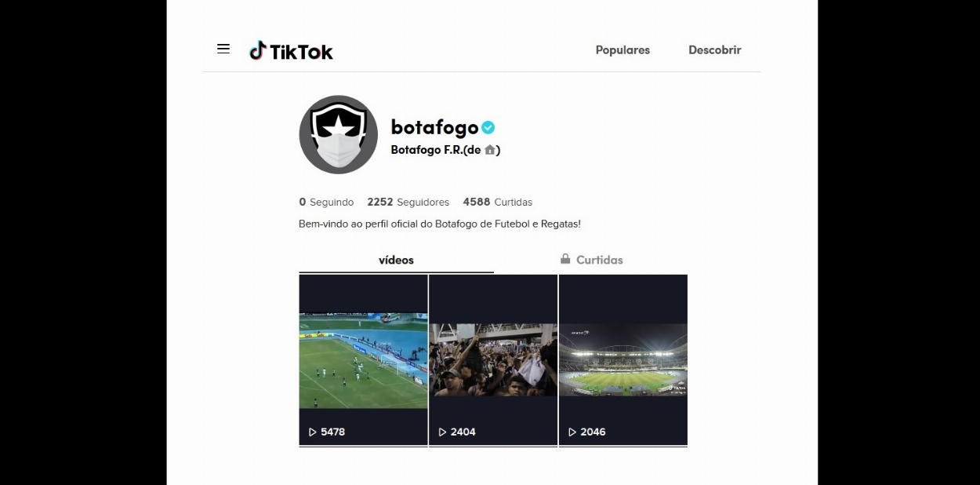Click the 0 Seguindo count
This screenshot has height=485, width=980.
coord(326,202)
